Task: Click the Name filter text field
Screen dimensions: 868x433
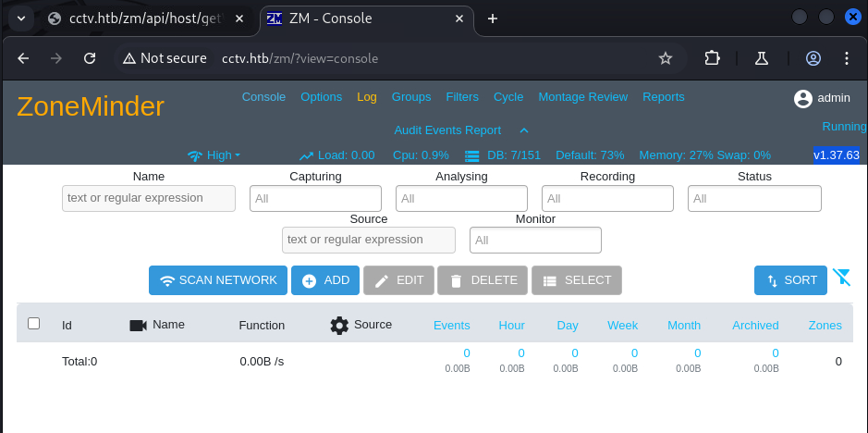Action: [x=149, y=198]
